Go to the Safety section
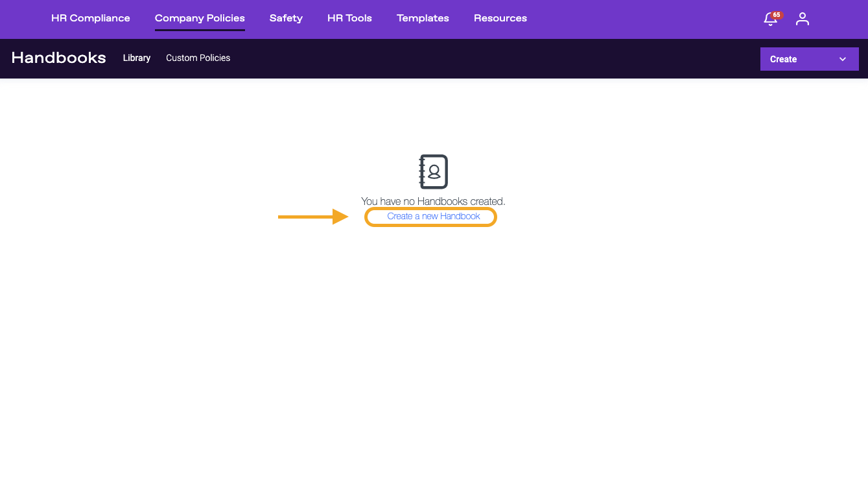868x480 pixels. tap(286, 18)
